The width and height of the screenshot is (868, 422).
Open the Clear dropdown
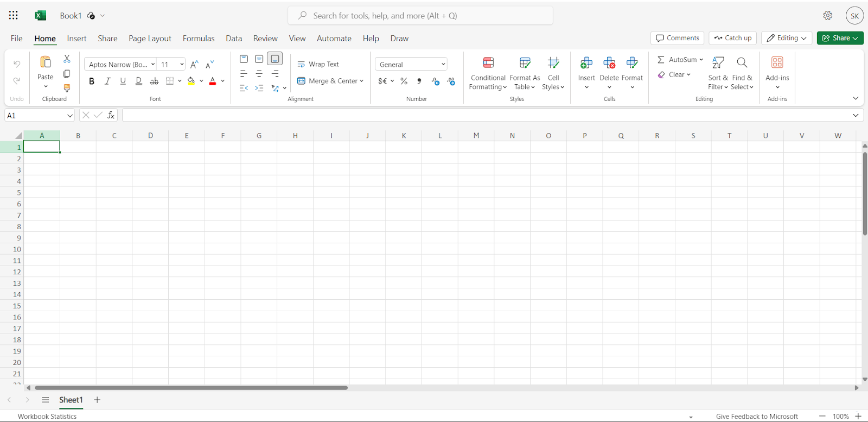(x=674, y=74)
